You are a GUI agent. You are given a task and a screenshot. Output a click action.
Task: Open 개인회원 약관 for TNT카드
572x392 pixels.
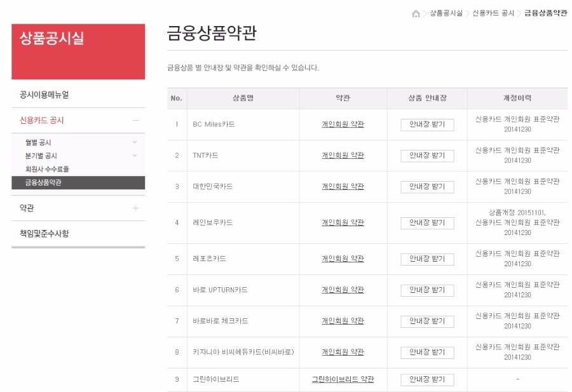(x=343, y=156)
